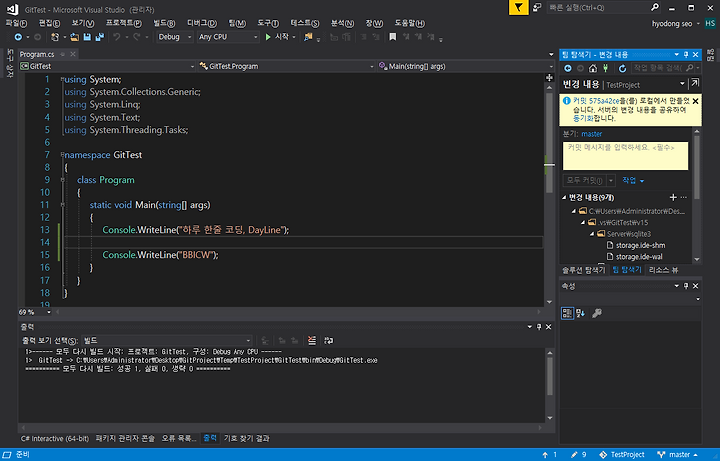Toggle bookmark using the bookmark icon
Image resolution: width=720 pixels, height=461 pixels.
point(393,37)
